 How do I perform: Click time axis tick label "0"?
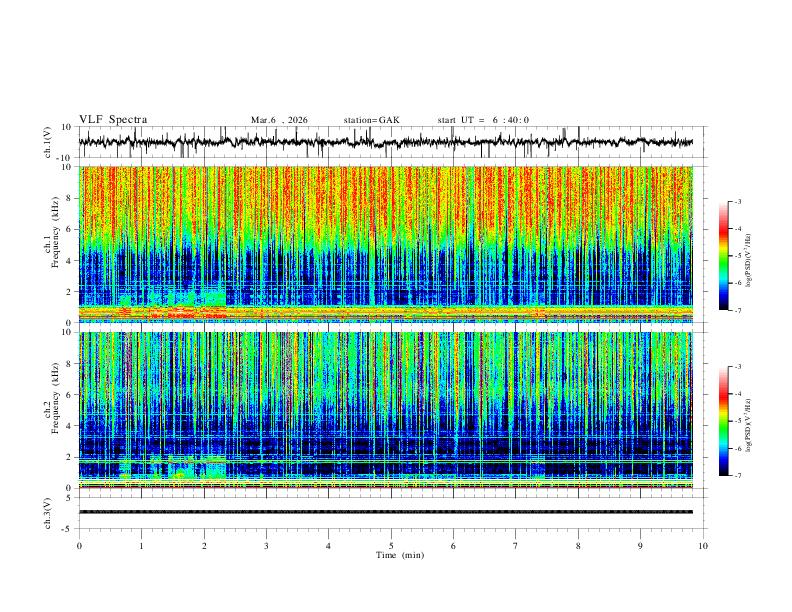coord(79,546)
